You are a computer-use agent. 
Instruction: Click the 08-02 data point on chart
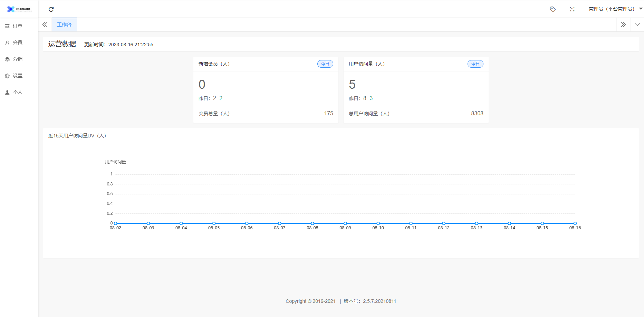coord(116,223)
